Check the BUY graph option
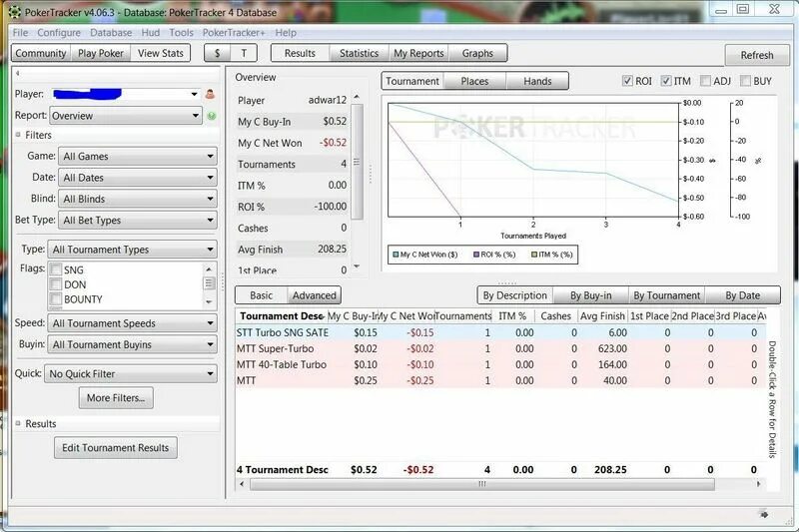 pyautogui.click(x=745, y=81)
